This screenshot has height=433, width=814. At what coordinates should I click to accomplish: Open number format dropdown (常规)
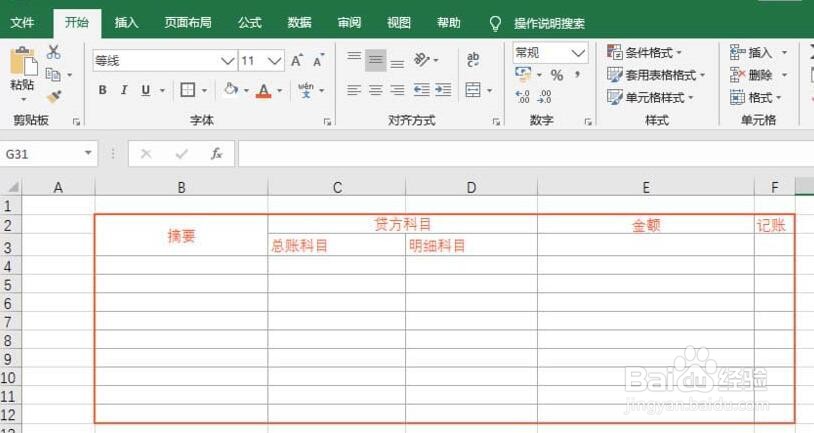[x=578, y=52]
